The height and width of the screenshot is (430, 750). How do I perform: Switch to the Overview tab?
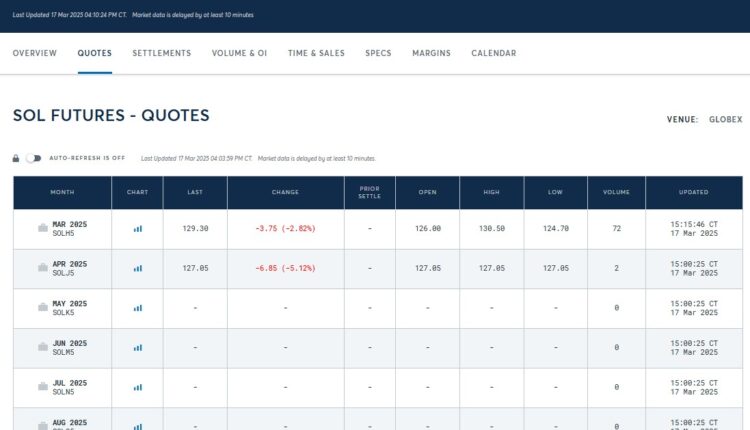pos(35,53)
